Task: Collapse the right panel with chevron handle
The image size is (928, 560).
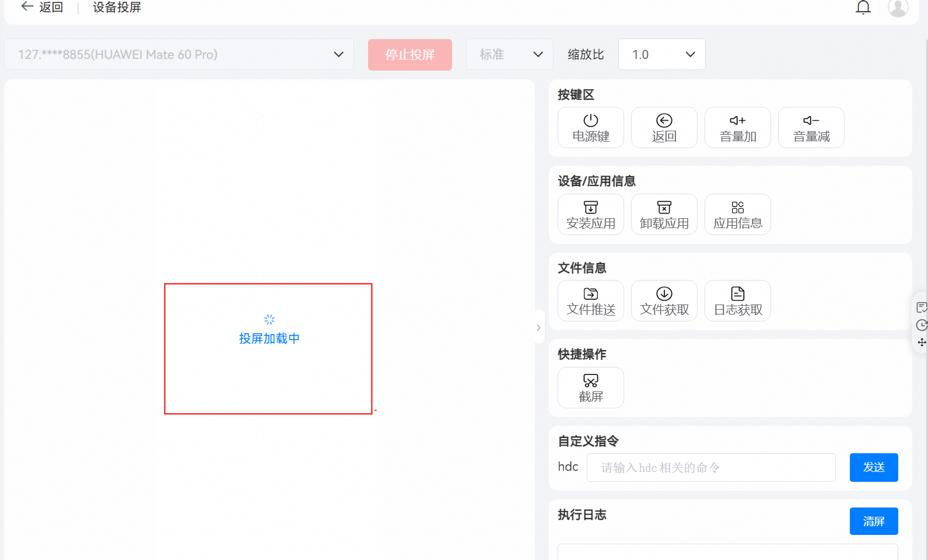Action: tap(538, 328)
